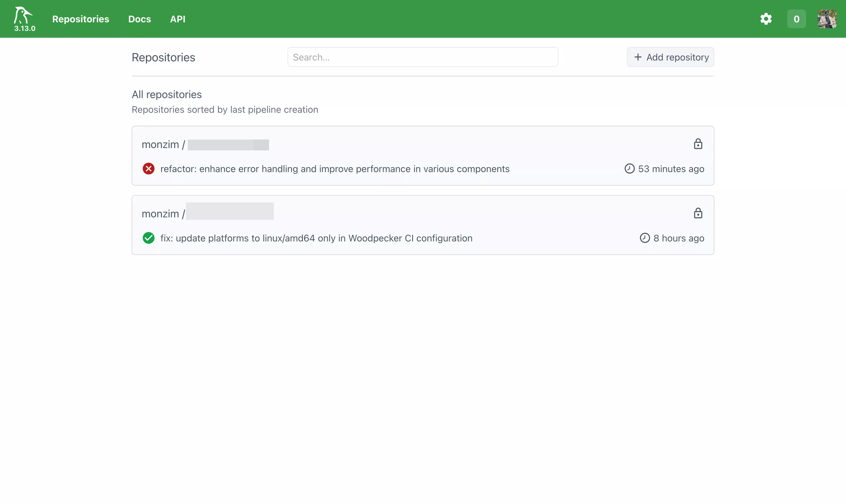Click the red failed status icon
The image size is (846, 504).
[148, 169]
